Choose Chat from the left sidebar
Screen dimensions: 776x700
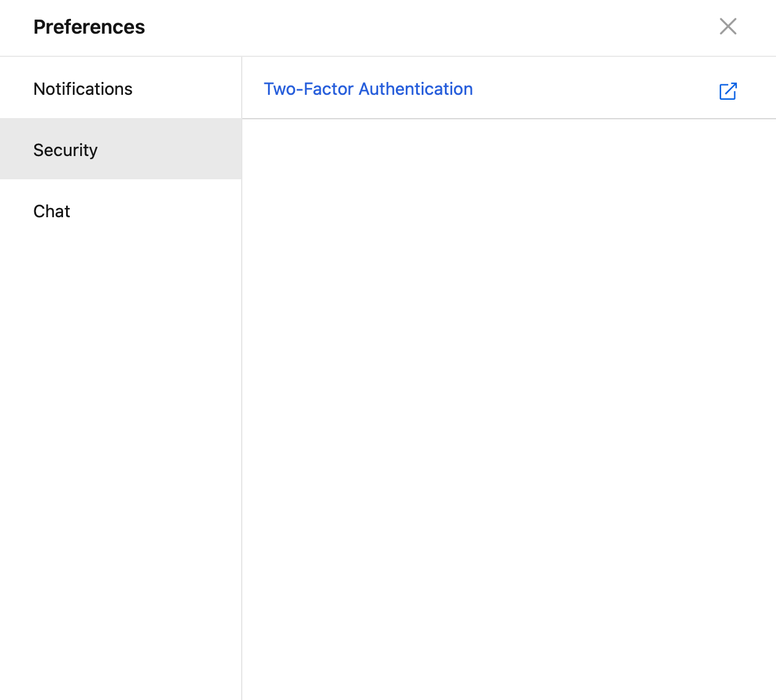(52, 211)
